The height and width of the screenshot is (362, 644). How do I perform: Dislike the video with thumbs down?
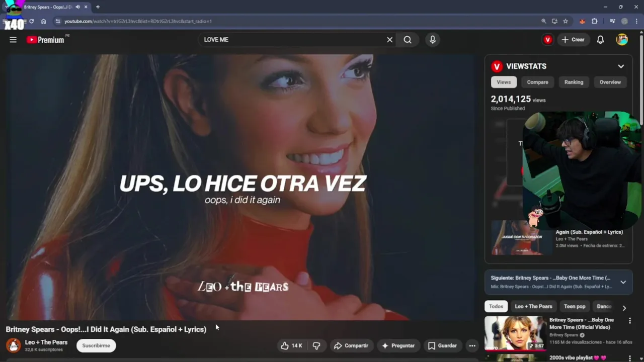pyautogui.click(x=316, y=345)
